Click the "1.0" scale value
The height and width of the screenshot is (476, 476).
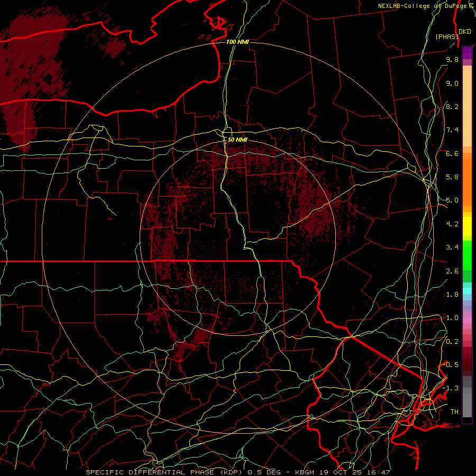(x=452, y=318)
